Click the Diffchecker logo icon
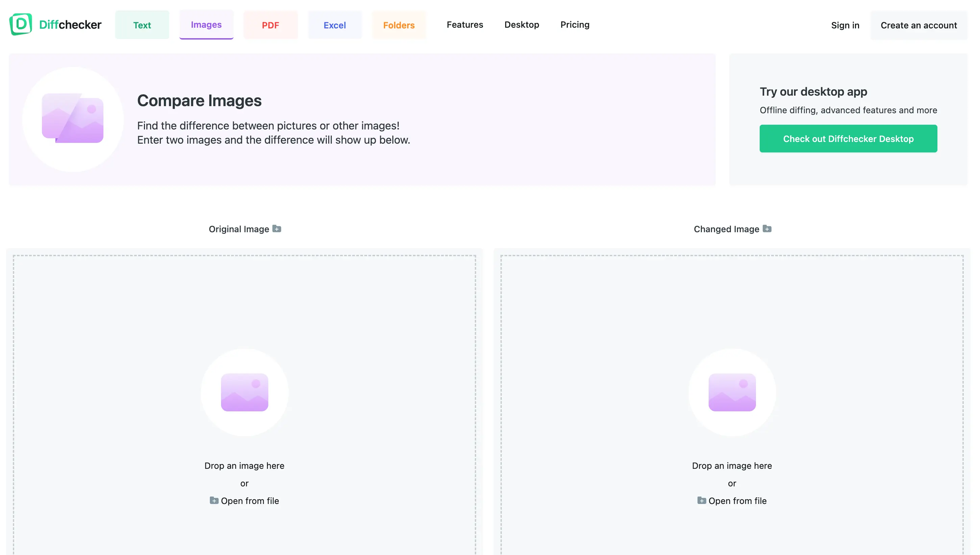The width and height of the screenshot is (980, 555). point(21,24)
